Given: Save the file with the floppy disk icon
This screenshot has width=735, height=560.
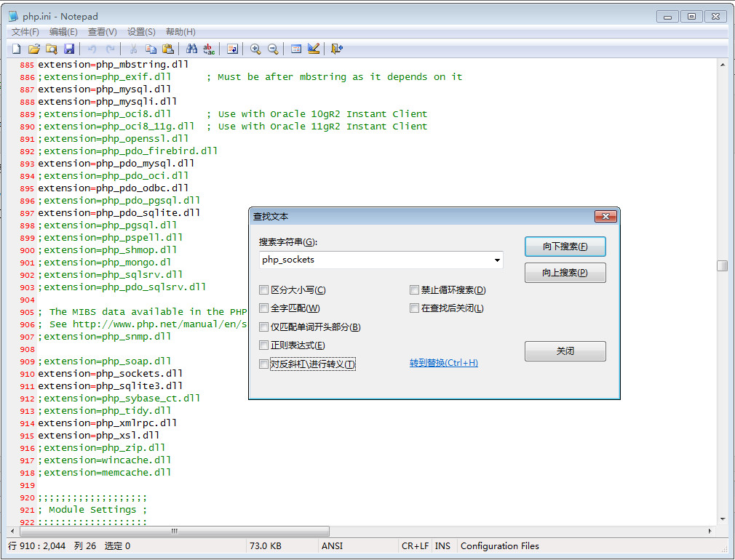Looking at the screenshot, I should point(69,49).
